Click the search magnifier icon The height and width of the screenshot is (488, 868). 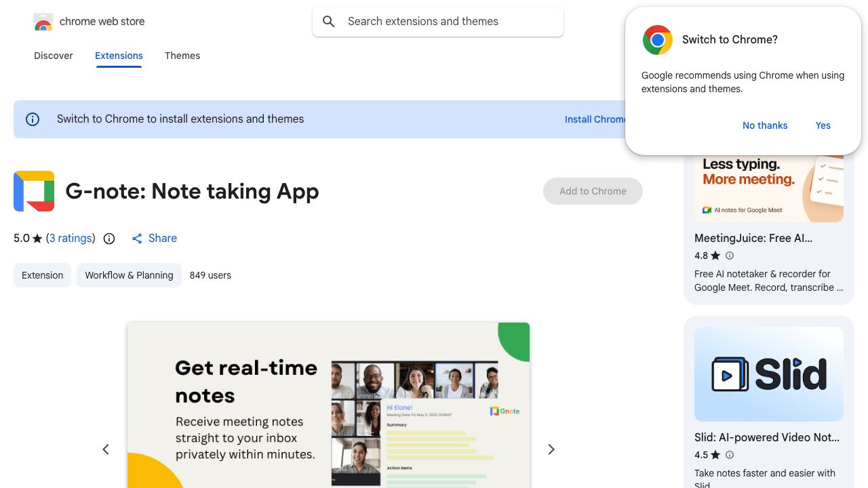tap(329, 22)
